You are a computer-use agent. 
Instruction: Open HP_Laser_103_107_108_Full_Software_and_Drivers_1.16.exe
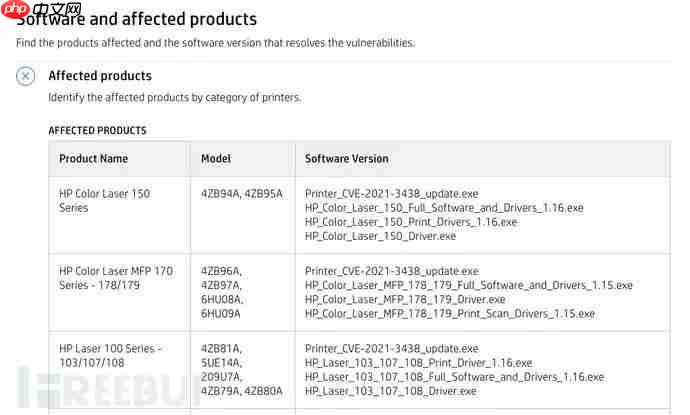click(x=454, y=377)
